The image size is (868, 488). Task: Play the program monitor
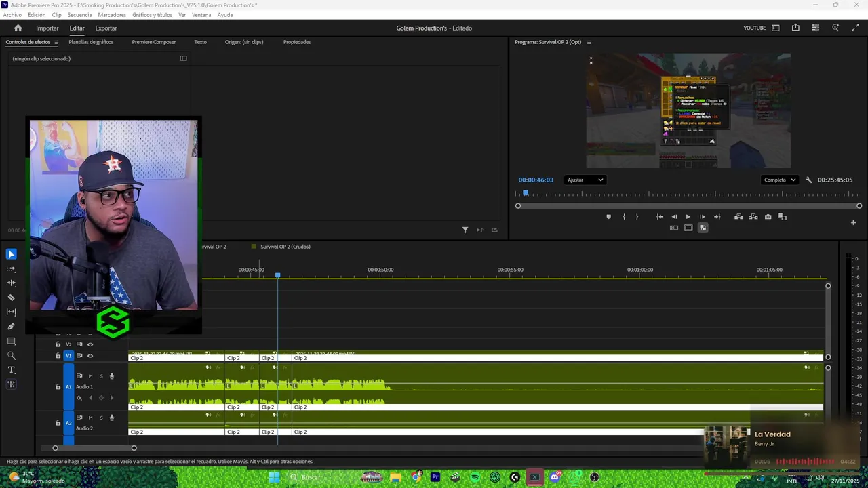(688, 217)
